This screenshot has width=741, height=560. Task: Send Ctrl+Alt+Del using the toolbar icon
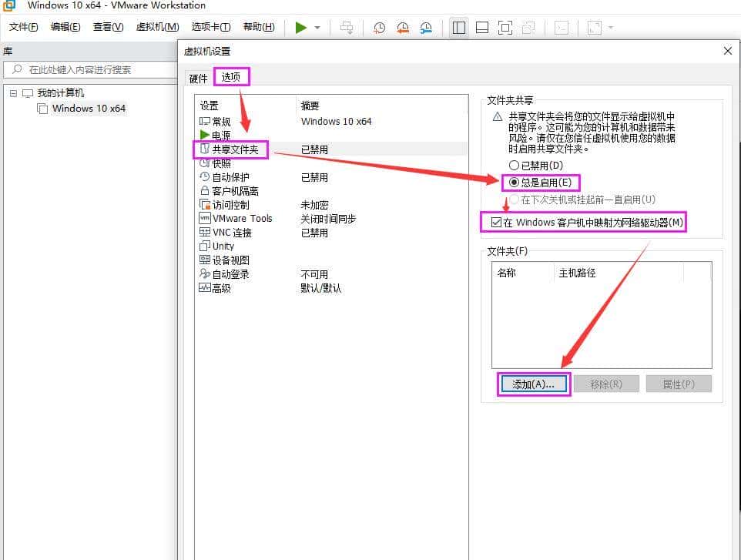(x=347, y=28)
